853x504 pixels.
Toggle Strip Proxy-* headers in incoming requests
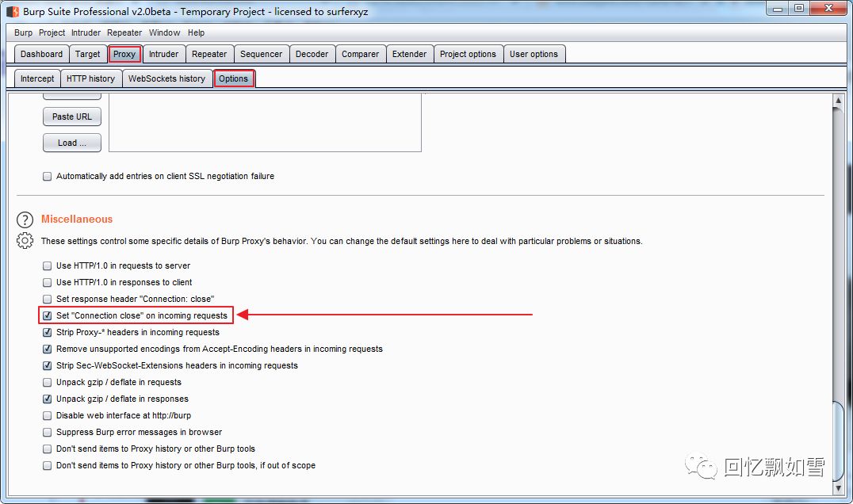[x=48, y=332]
